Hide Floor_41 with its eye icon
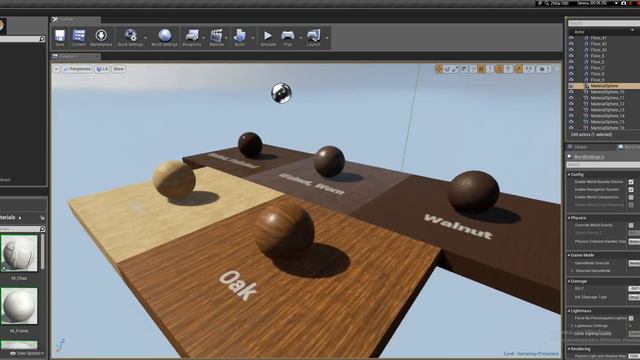 pos(571,38)
